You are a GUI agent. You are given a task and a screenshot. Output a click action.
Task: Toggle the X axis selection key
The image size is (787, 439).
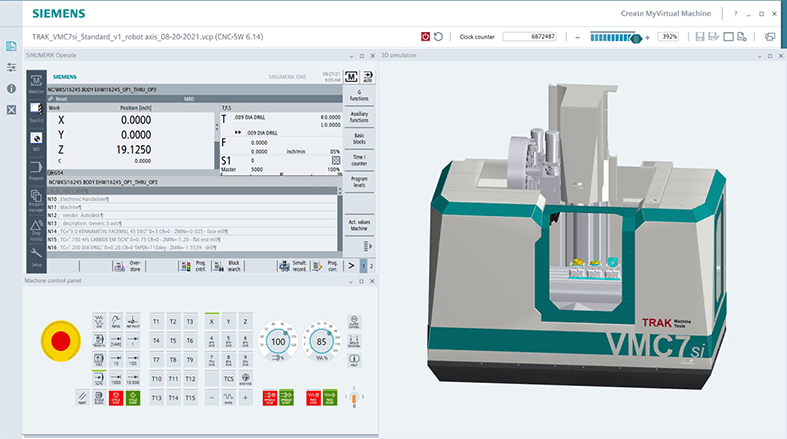(212, 321)
